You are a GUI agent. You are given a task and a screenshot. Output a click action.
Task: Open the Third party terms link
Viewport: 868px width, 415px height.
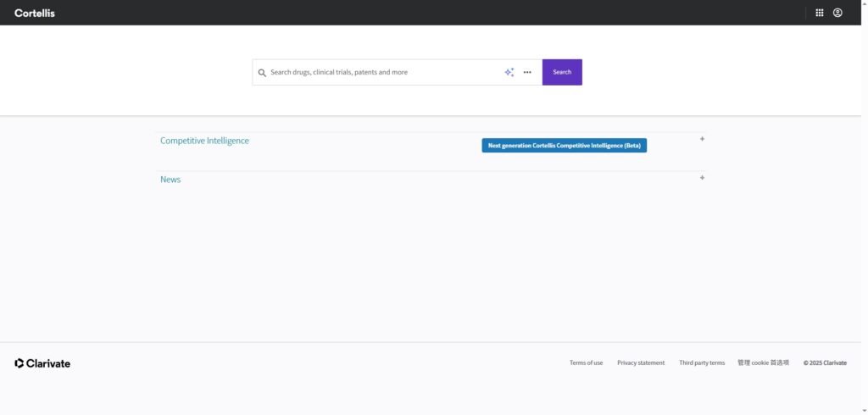(x=702, y=362)
